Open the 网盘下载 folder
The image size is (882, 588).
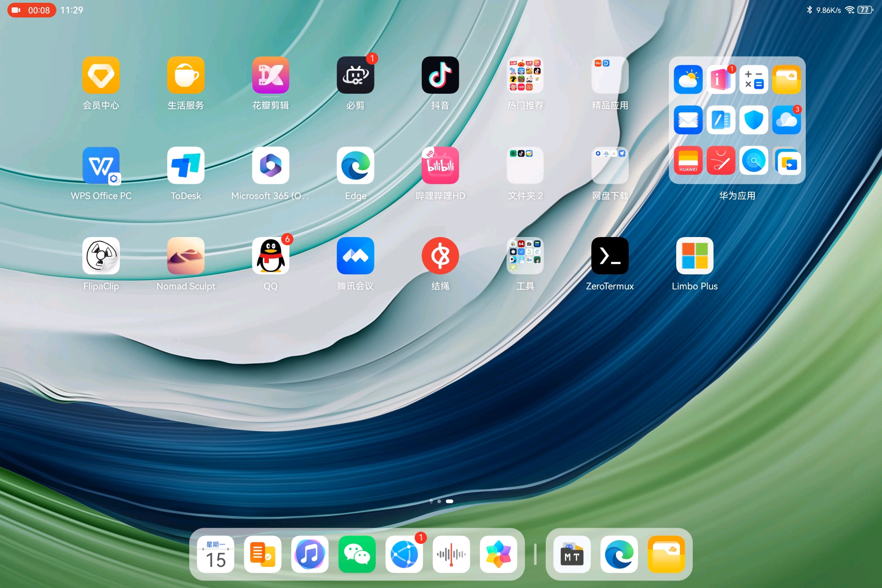click(610, 165)
